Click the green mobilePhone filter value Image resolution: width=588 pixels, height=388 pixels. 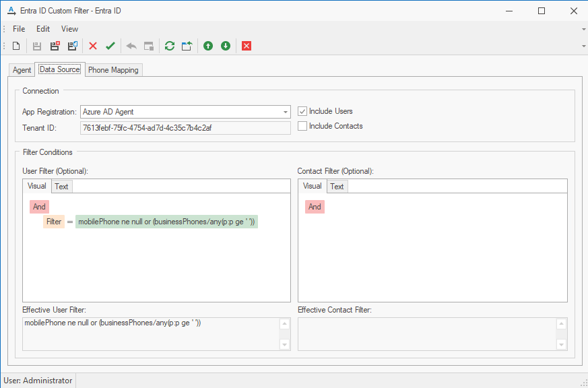166,222
